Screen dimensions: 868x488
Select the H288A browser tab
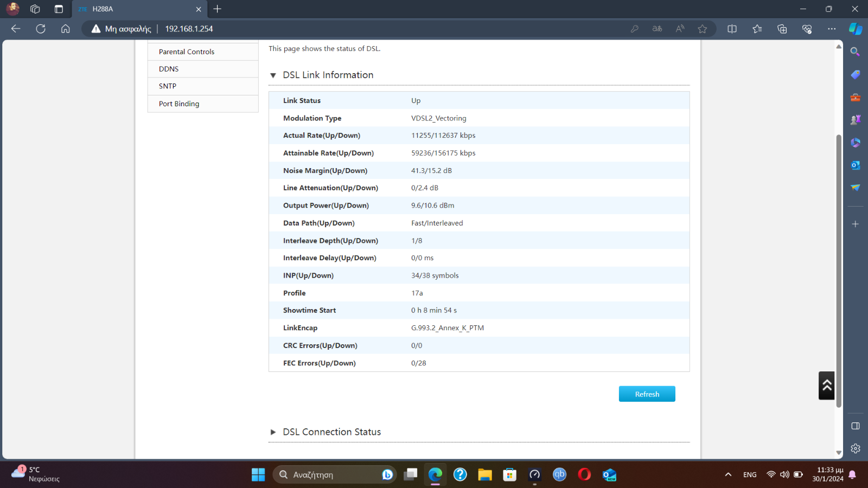(138, 9)
